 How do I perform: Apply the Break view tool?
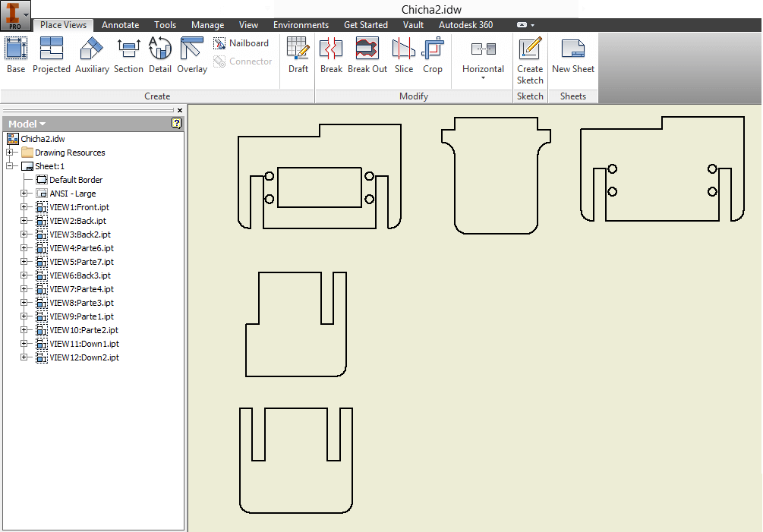click(x=331, y=55)
